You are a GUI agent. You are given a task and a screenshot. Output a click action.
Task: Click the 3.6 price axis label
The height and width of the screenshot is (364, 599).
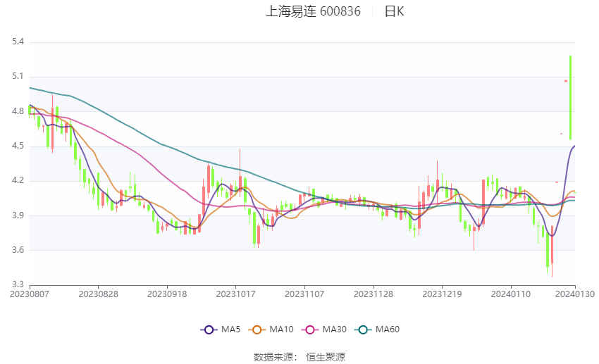[18, 251]
